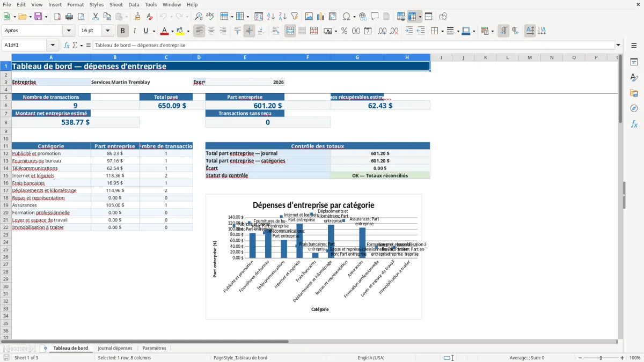644x362 pixels.
Task: Insert a special character (Omega)
Action: click(x=347, y=17)
